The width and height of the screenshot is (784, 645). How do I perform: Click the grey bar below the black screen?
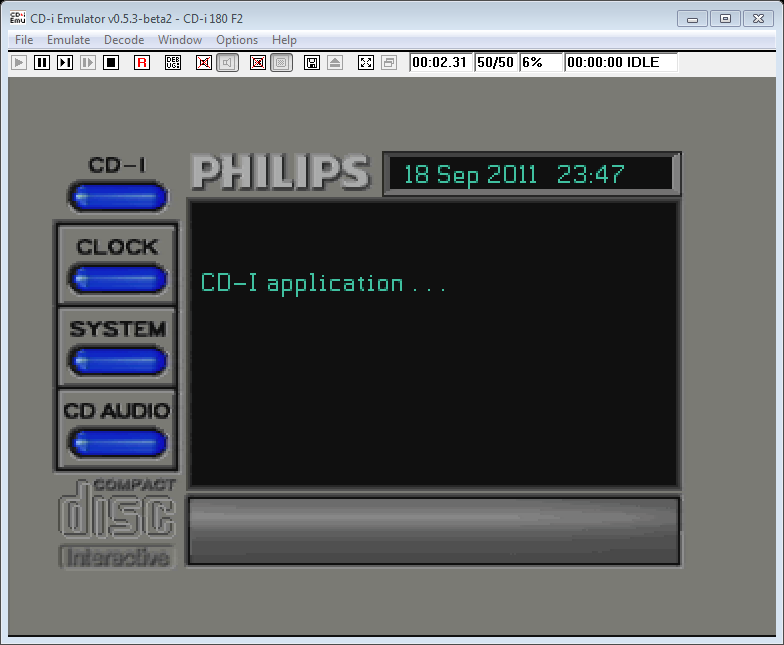434,531
